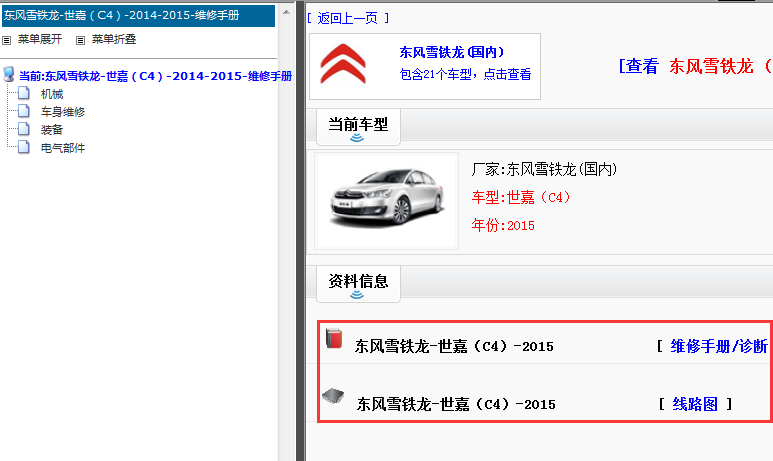
Task: Open the 电气部件 tree item
Action: pyautogui.click(x=63, y=148)
